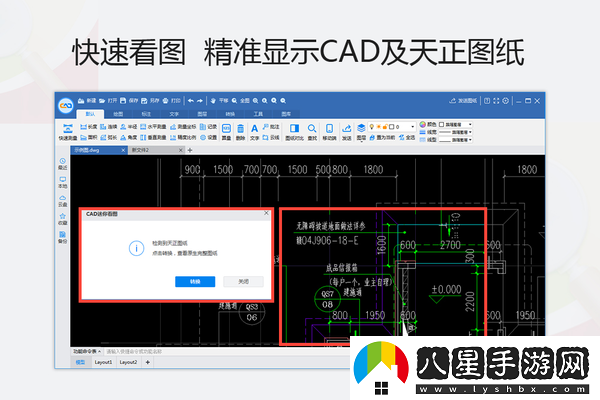Select the Horizontal Measure (水平测量) tool

(x=153, y=127)
